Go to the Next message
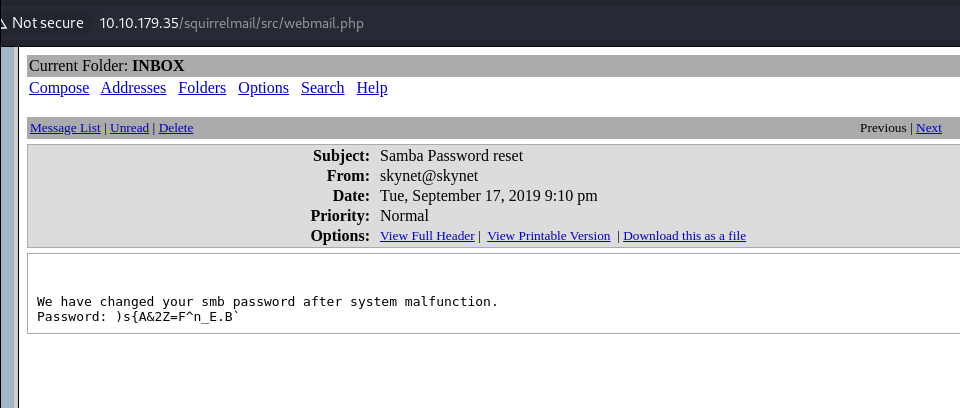Viewport: 960px width, 408px height. (x=928, y=128)
